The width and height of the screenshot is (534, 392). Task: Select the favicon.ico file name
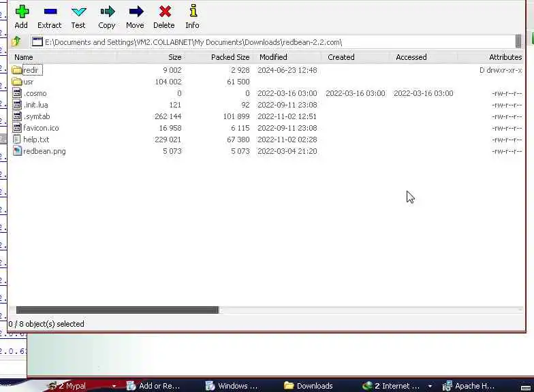tap(41, 128)
